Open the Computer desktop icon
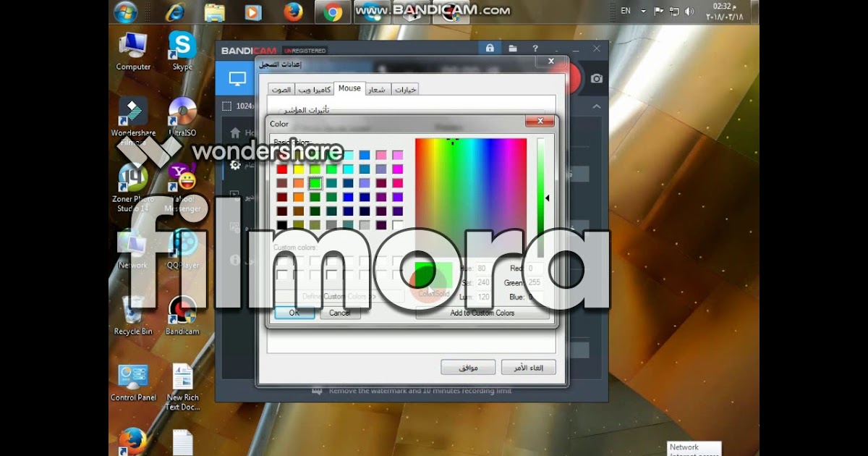Viewport: 868px width, 456px height. point(133,51)
